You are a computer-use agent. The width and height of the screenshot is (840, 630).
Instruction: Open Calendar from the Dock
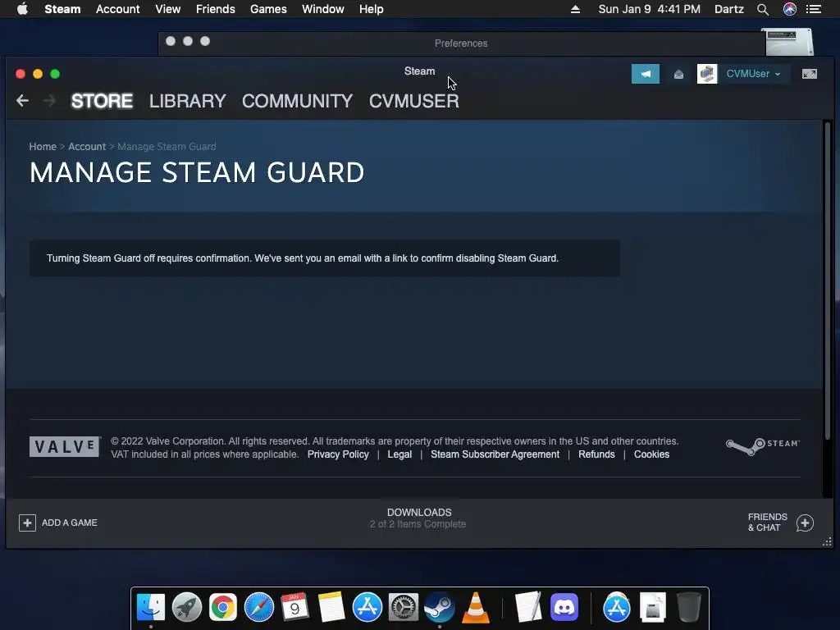click(x=294, y=607)
